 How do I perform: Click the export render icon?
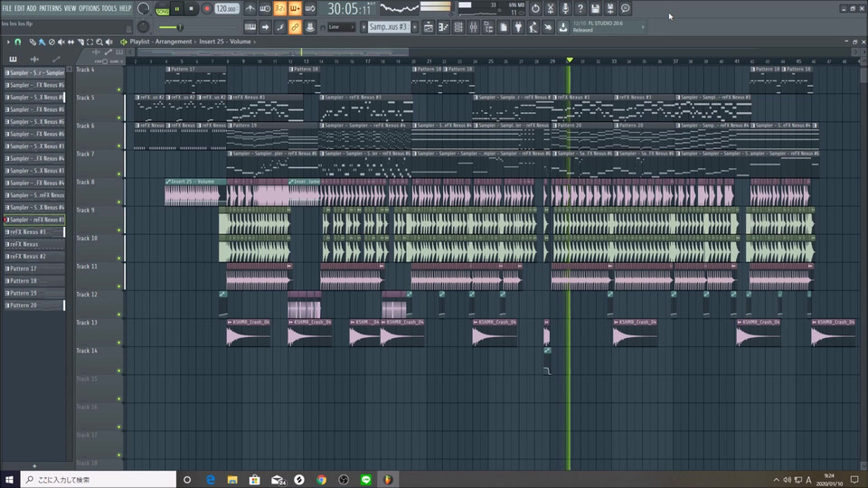[x=610, y=9]
